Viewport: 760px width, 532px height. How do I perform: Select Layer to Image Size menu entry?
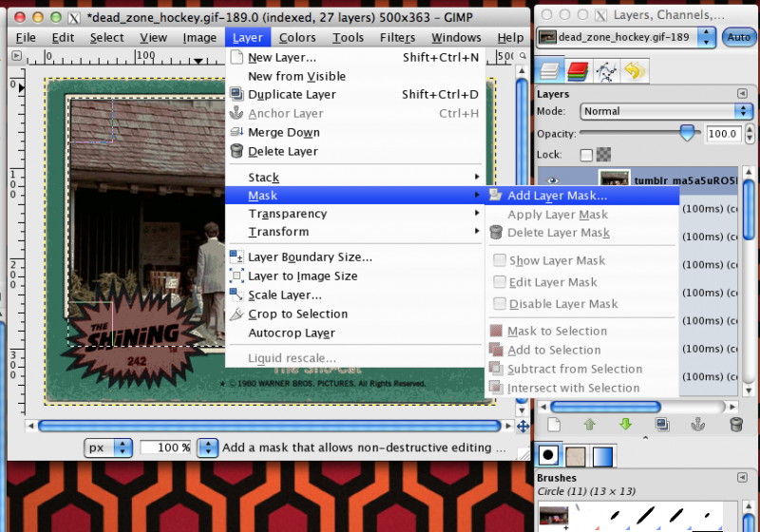[x=355, y=275]
